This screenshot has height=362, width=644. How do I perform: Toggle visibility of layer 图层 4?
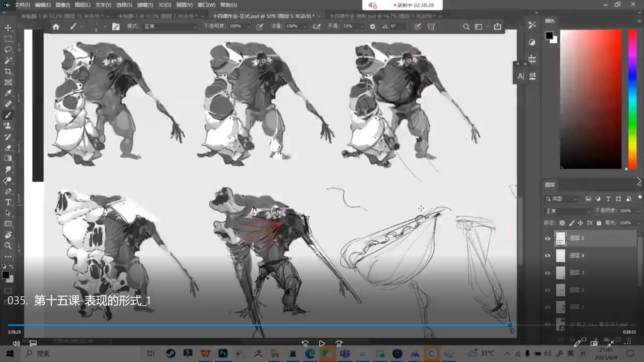[x=548, y=256]
